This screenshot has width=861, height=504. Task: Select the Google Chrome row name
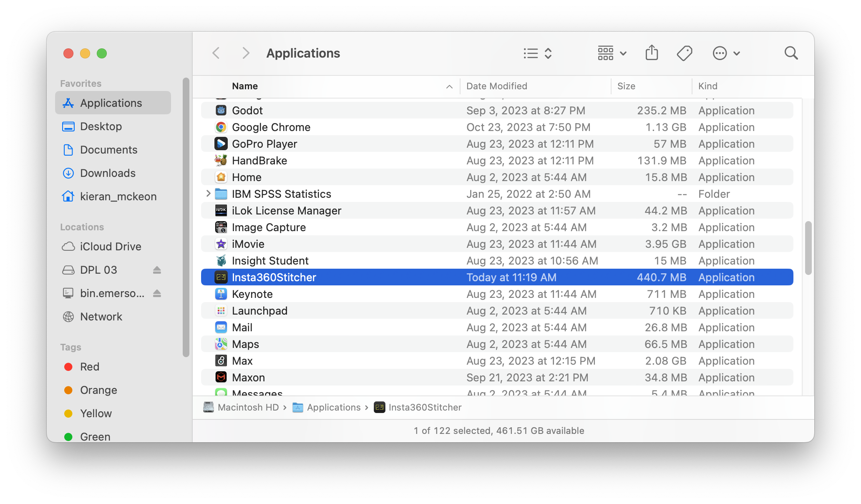[271, 127]
